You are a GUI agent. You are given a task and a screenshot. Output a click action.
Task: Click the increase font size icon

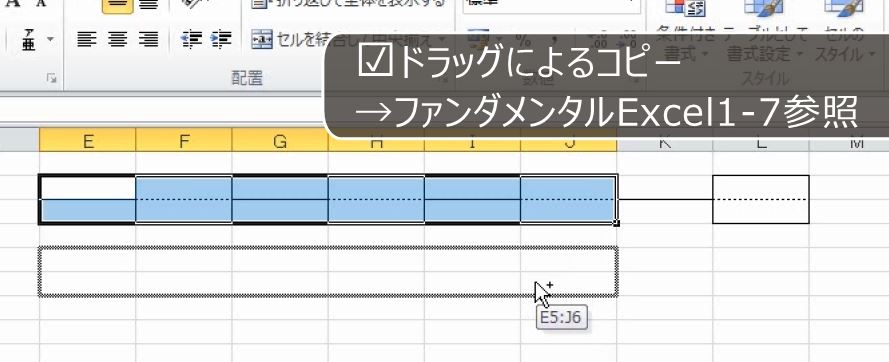pos(13,2)
